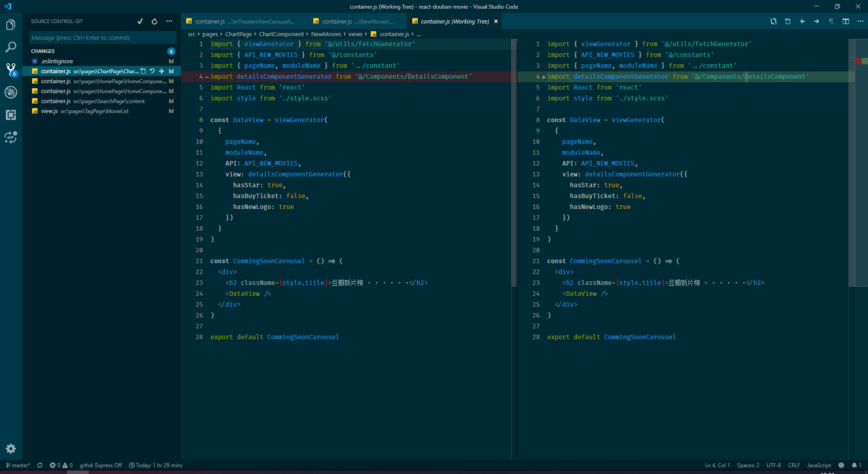Stage changes with plus icon on container.js
Image resolution: width=868 pixels, height=474 pixels.
[x=161, y=71]
